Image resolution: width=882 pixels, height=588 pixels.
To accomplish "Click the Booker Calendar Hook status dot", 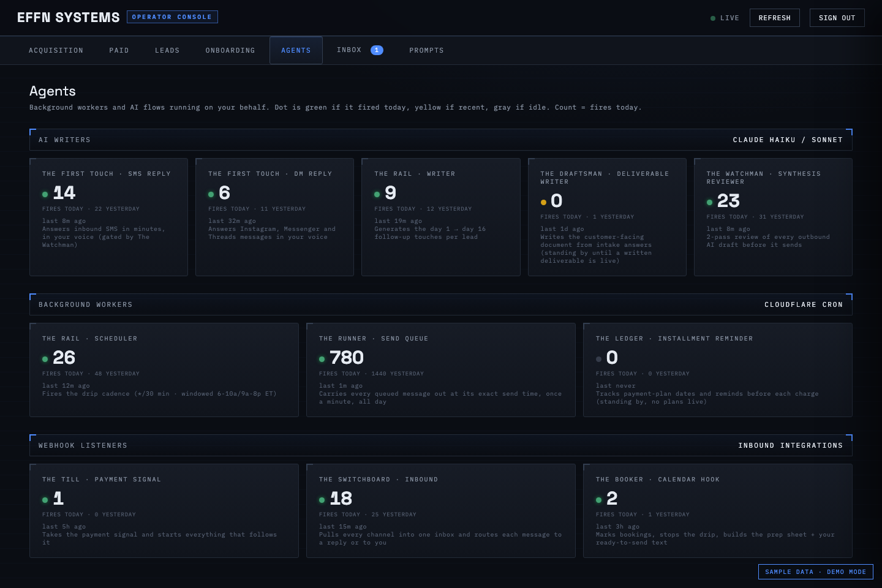I will pyautogui.click(x=598, y=500).
